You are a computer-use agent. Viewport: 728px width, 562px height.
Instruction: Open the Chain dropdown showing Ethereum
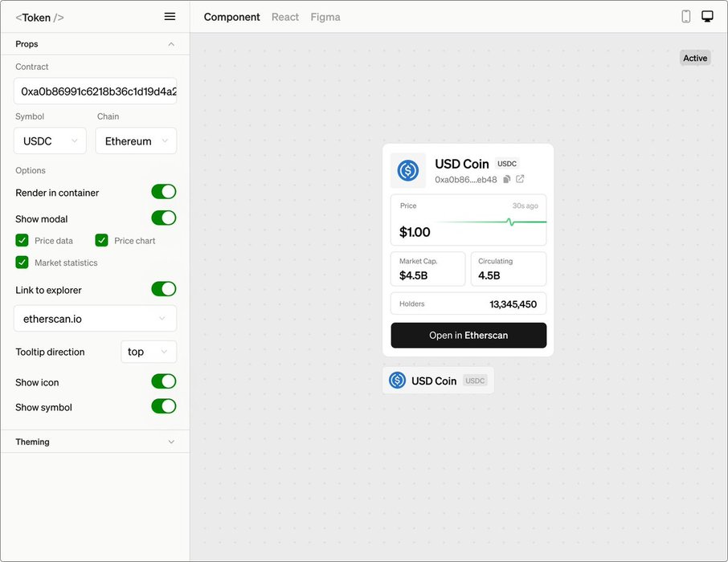136,141
